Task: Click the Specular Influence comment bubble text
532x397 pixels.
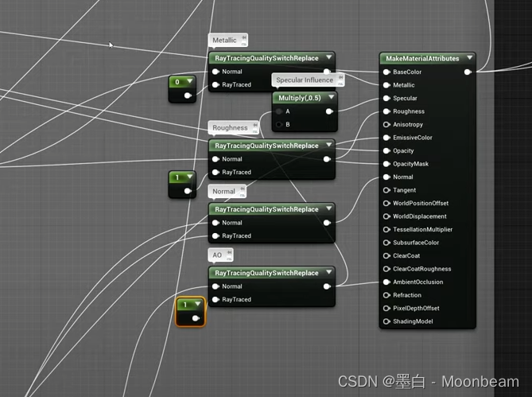Action: 305,80
